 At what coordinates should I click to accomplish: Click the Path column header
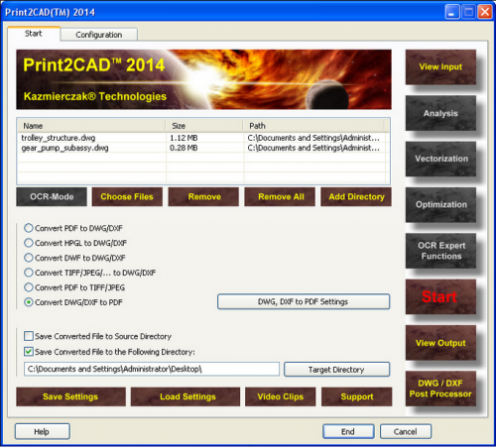[x=313, y=126]
